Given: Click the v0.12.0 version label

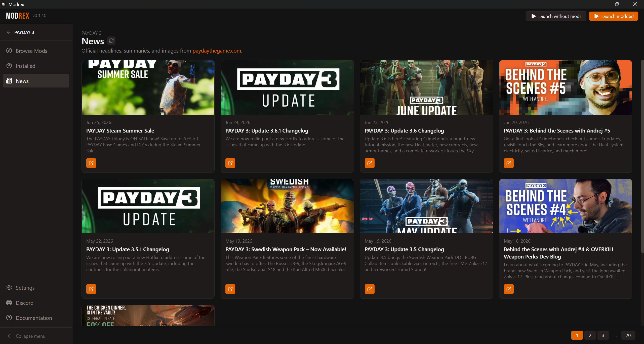Looking at the screenshot, I should click(39, 16).
